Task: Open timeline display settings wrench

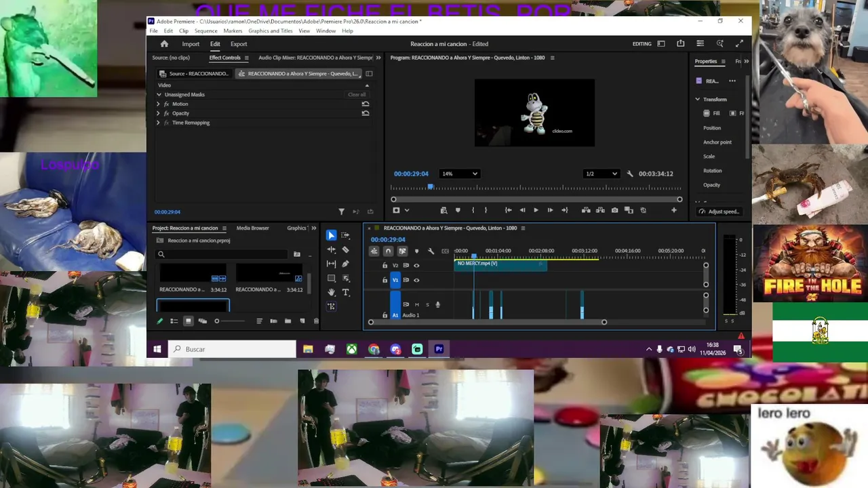Action: pos(431,251)
